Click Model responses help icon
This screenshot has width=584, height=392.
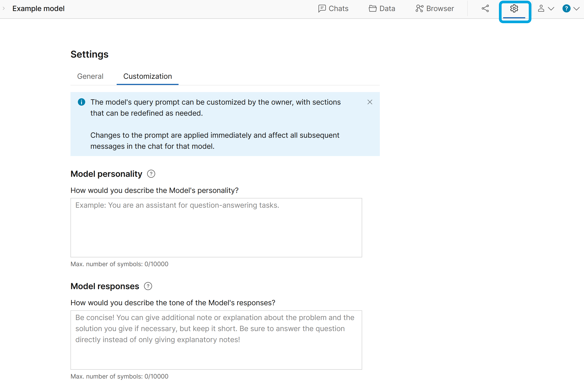148,286
